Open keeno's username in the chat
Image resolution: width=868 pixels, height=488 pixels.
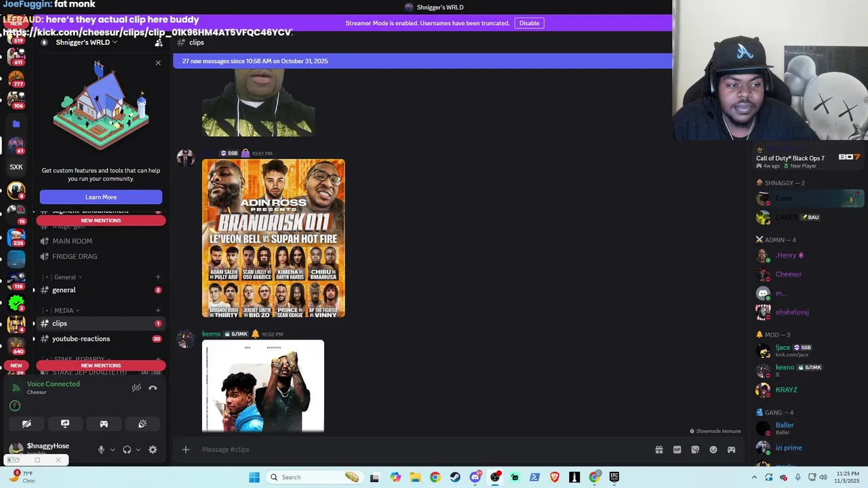pos(212,334)
